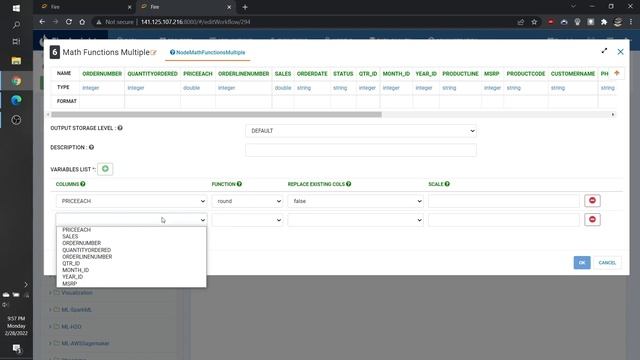Open the browser home page
The width and height of the screenshot is (640, 360).
point(82,22)
